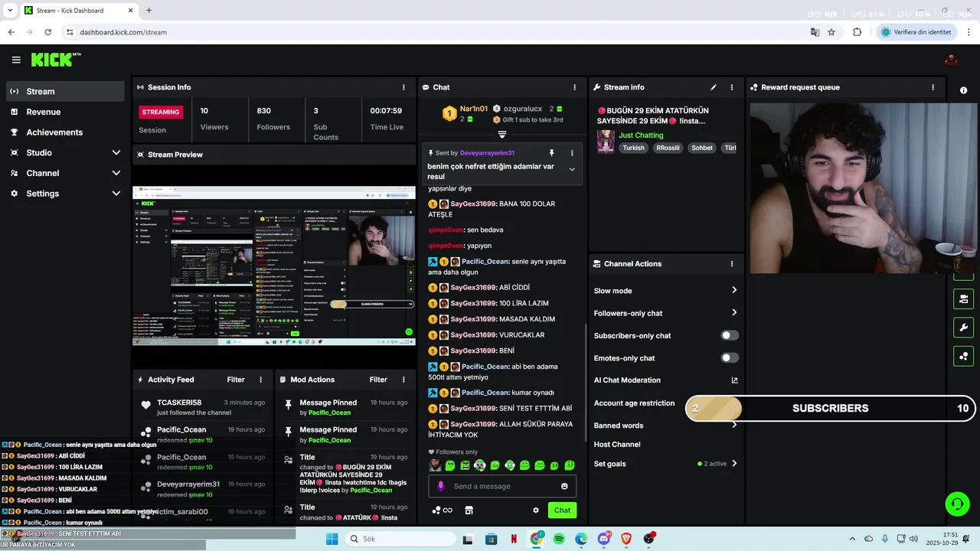Screen dimensions: 980x551
Task: Open Stream info options menu
Action: point(731,87)
